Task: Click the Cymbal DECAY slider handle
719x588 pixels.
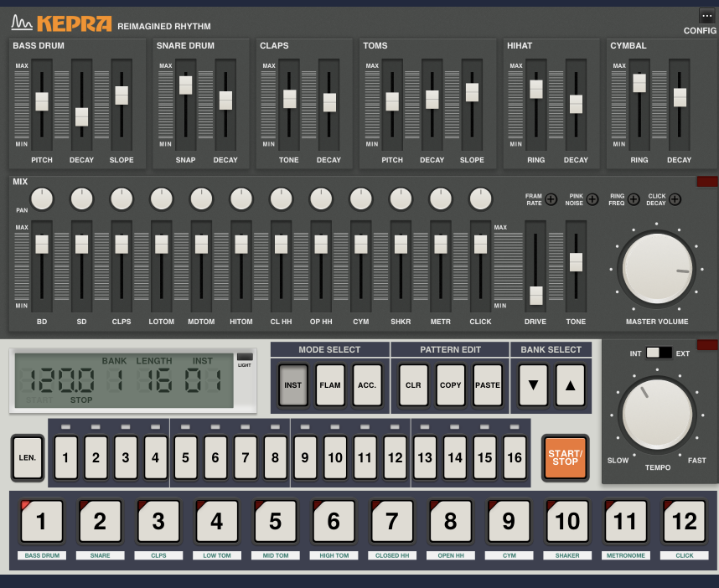Action: [x=680, y=97]
